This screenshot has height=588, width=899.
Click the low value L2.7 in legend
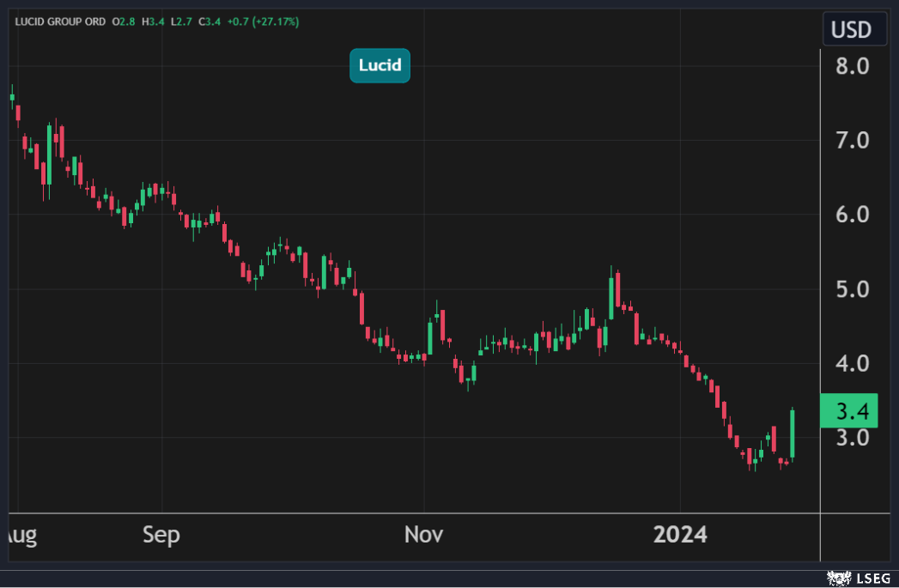[x=180, y=21]
